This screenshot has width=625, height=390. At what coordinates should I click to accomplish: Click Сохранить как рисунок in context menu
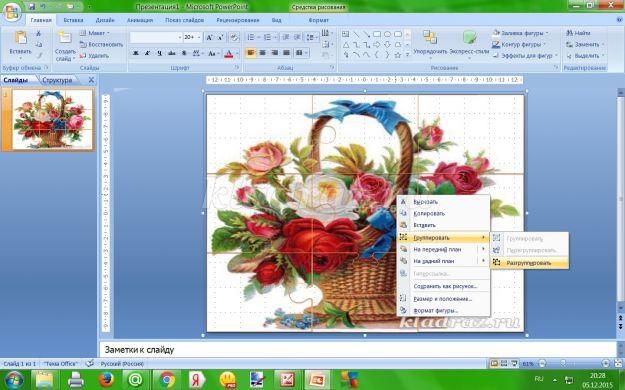point(444,286)
